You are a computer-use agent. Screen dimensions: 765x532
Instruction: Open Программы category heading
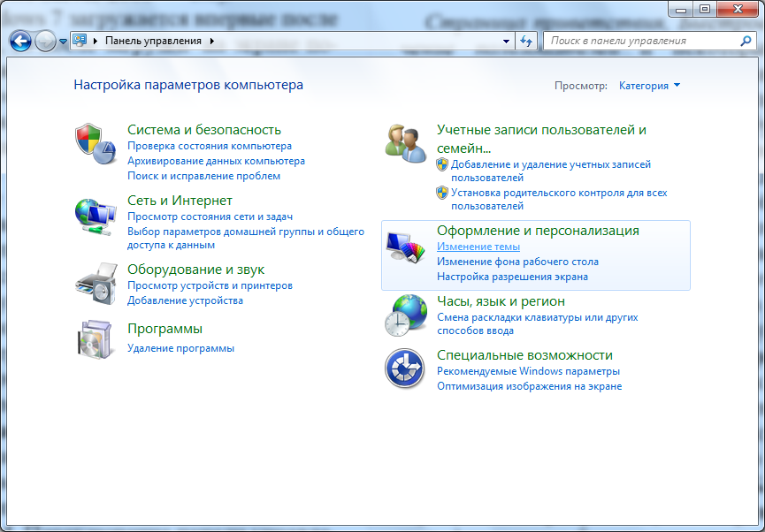[164, 329]
